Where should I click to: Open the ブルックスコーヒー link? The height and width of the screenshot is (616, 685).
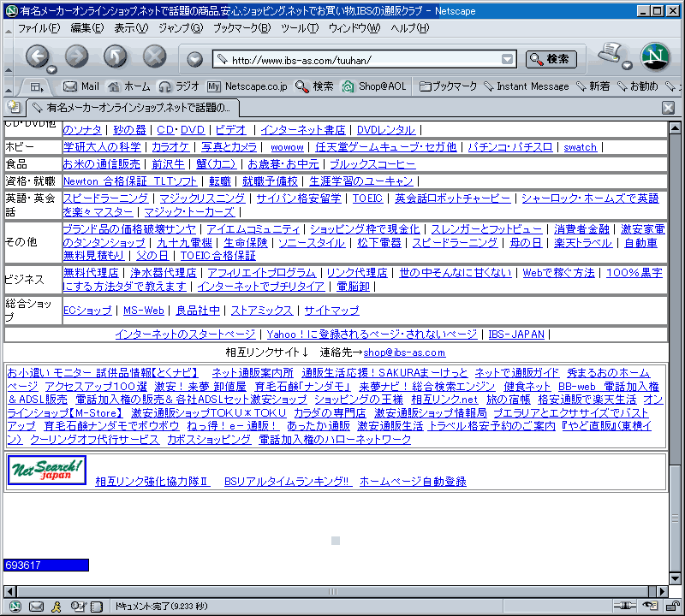coord(372,164)
